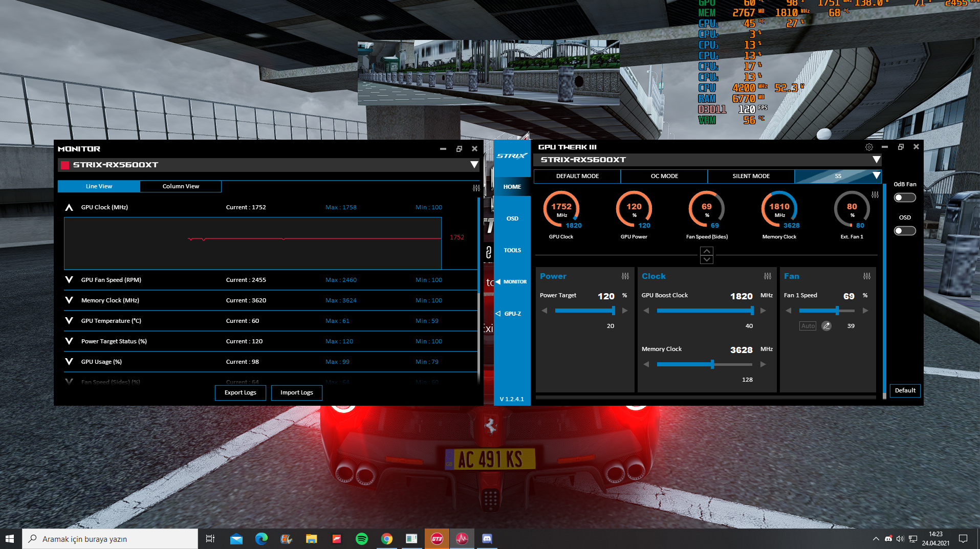980x549 pixels.
Task: Click the Default reset button
Action: coord(905,390)
